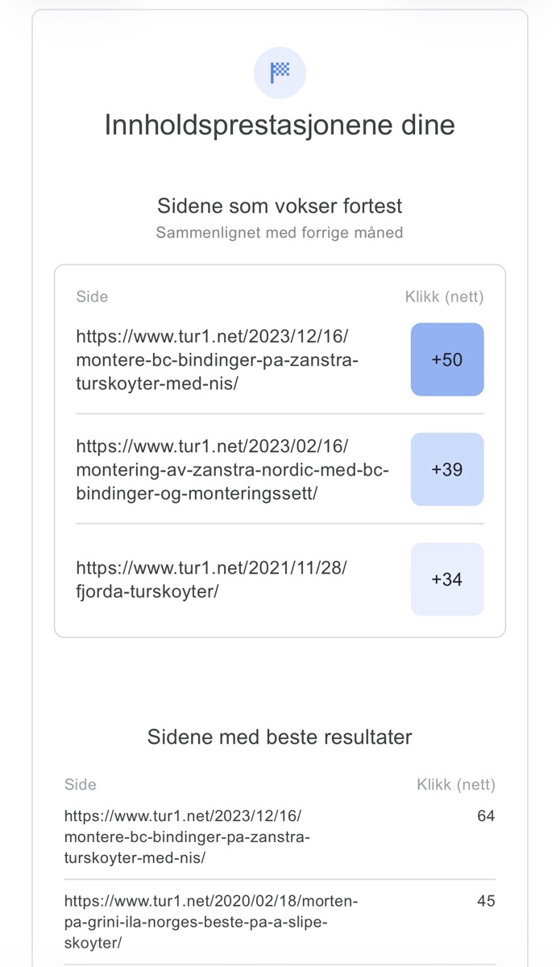Open the montering-av-zanstra-nordic page link
This screenshot has height=967, width=560.
point(232,469)
